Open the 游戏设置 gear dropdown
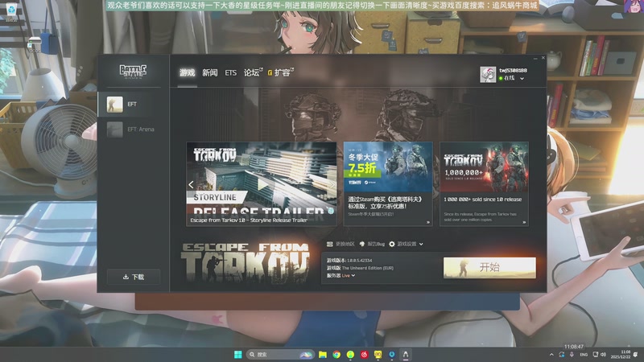644x362 pixels. point(407,244)
